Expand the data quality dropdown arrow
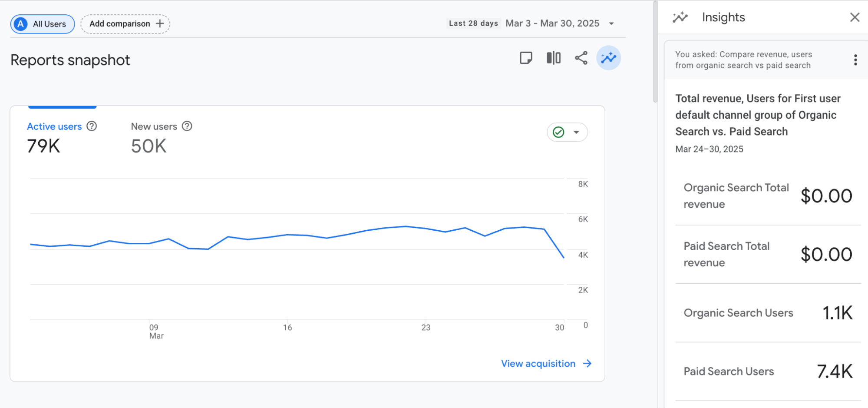Viewport: 868px width, 408px height. 576,132
